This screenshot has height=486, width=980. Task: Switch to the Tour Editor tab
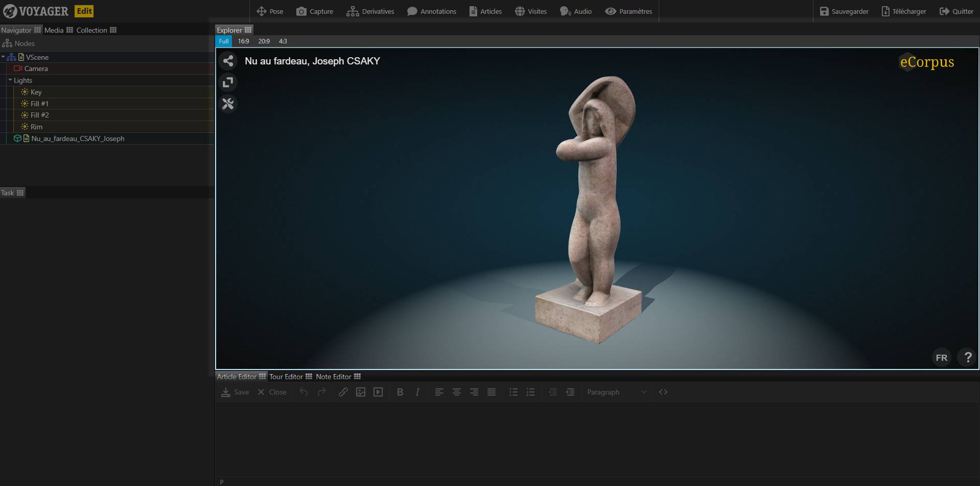290,377
